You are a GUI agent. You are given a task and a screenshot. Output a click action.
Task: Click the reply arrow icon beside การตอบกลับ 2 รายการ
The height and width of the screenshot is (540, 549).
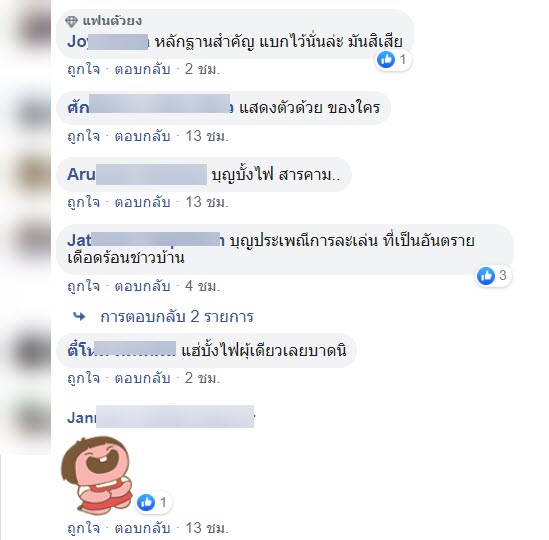click(79, 316)
